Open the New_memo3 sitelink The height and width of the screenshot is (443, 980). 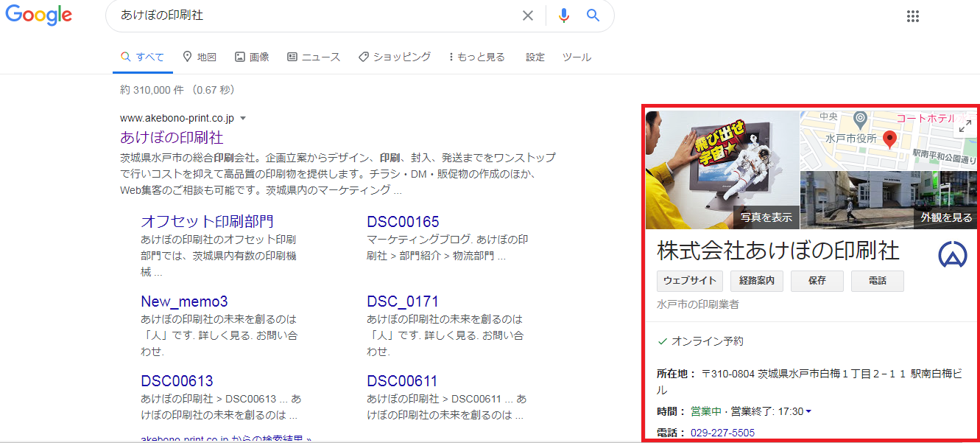click(x=184, y=301)
